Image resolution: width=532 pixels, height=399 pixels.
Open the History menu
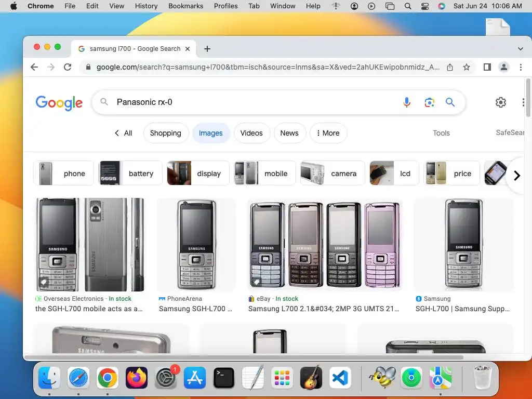tap(146, 6)
